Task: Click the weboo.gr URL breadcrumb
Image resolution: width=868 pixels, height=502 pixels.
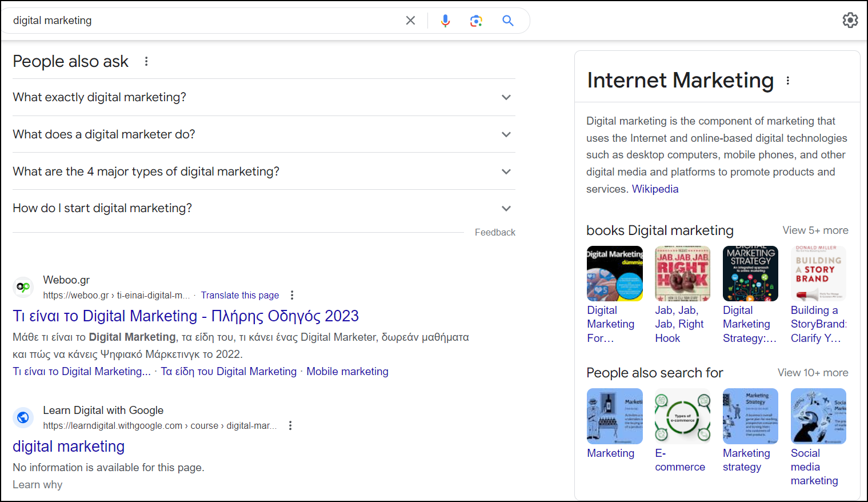Action: point(117,295)
